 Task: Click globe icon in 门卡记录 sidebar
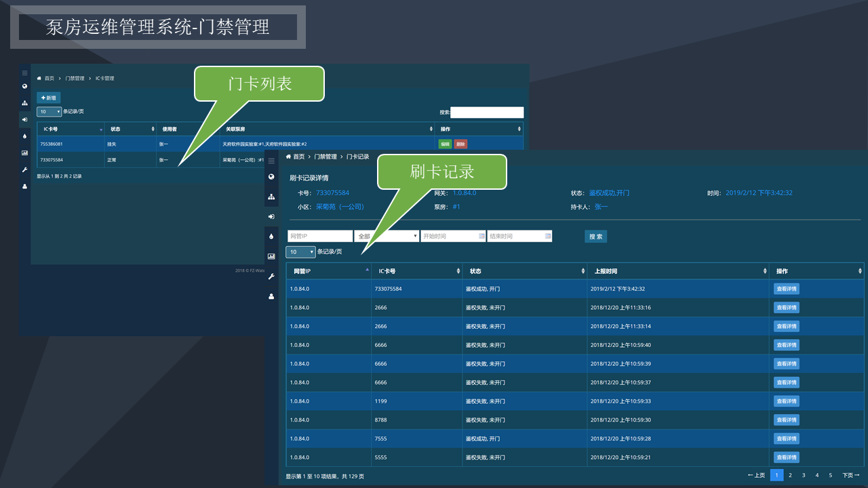(271, 177)
